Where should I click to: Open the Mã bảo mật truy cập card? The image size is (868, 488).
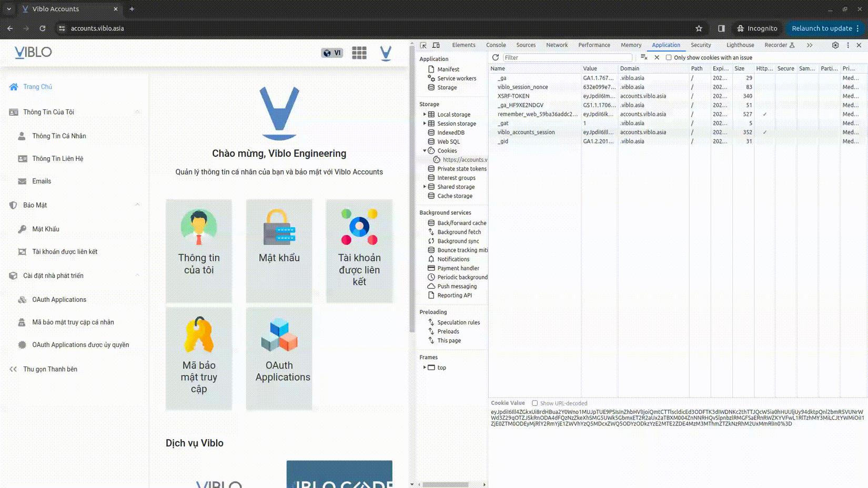[x=199, y=359]
